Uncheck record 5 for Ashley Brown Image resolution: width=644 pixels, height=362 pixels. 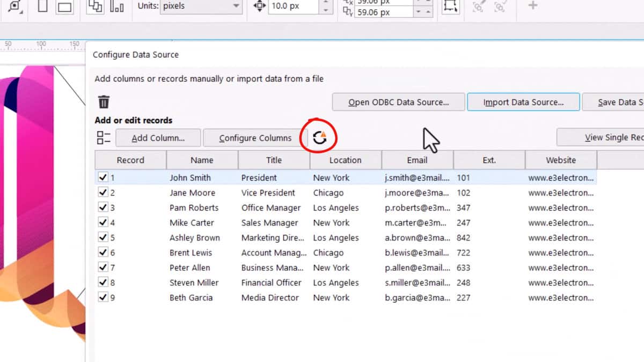[x=103, y=238]
